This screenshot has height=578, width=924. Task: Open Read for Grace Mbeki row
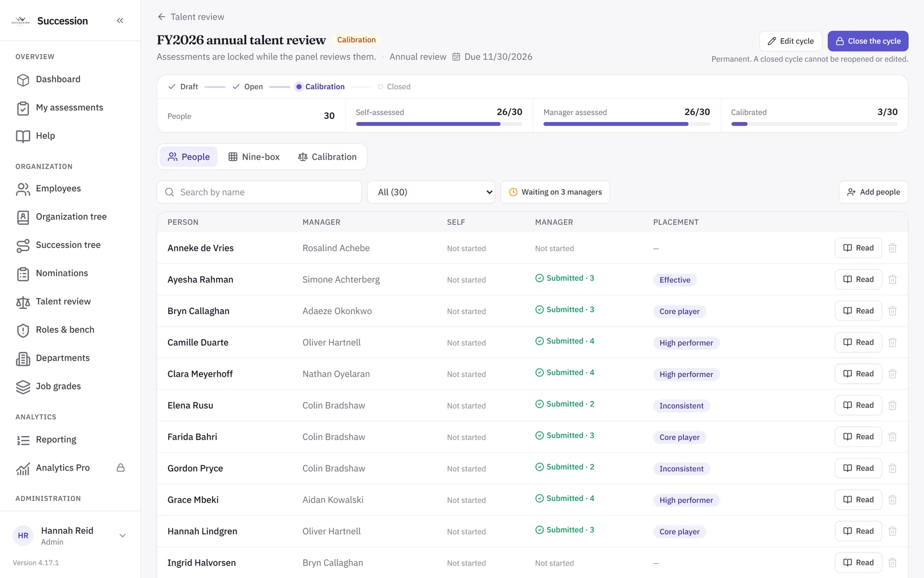[858, 499]
